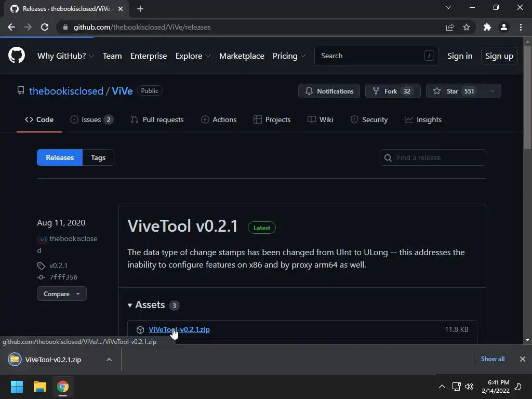Switch to the Wiki tab
The image size is (532, 399).
click(x=320, y=119)
